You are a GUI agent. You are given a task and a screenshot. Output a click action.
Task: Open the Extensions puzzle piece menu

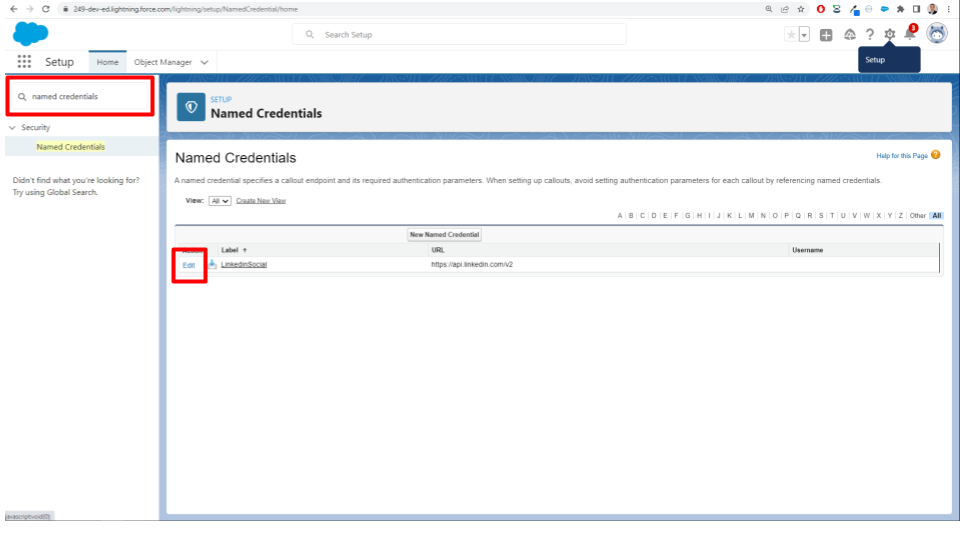coord(901,9)
